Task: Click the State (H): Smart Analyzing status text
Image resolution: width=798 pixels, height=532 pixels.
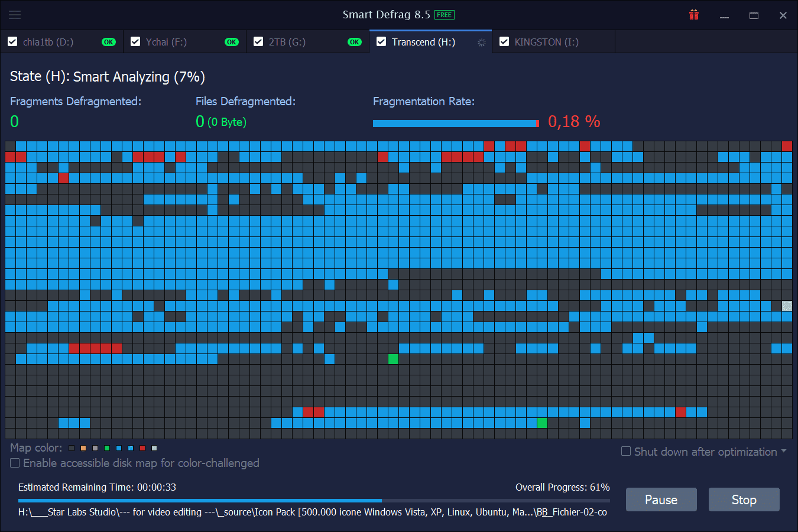Action: click(108, 77)
